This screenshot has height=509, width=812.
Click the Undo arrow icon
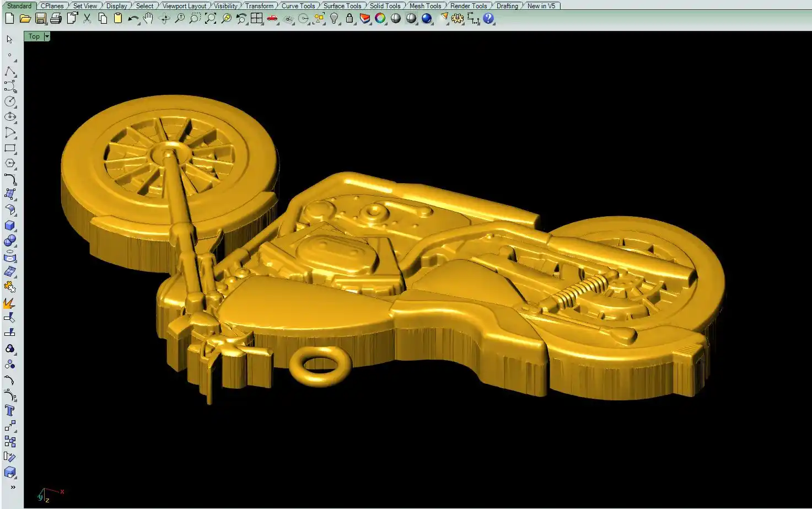tap(133, 18)
